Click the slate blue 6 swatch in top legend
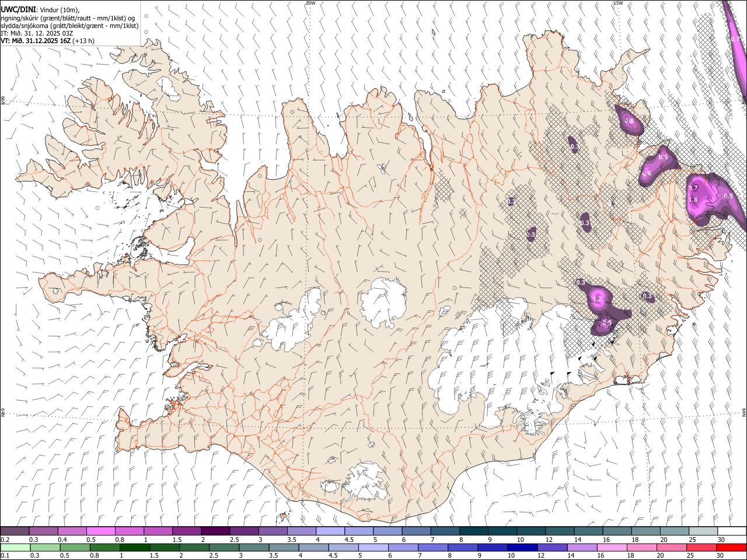 [416, 531]
